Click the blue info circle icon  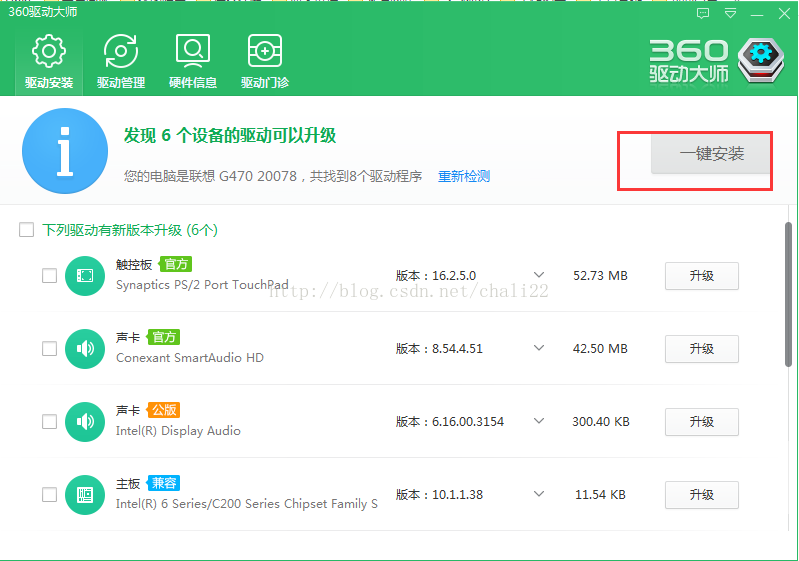click(65, 151)
